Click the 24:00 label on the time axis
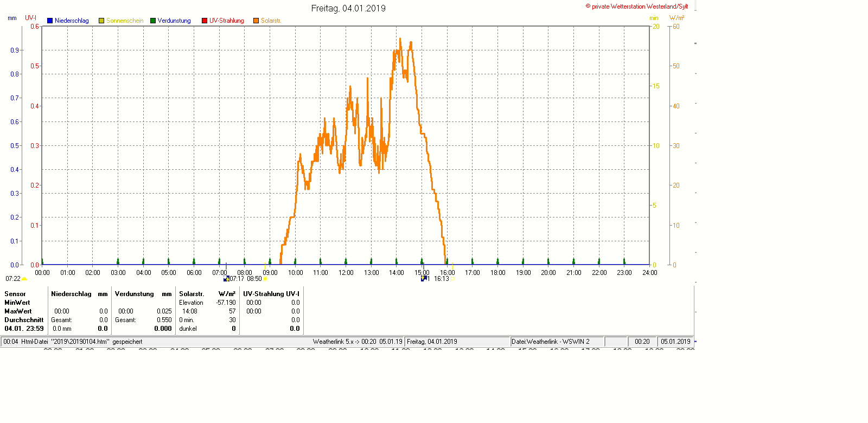The image size is (868, 423). point(650,273)
